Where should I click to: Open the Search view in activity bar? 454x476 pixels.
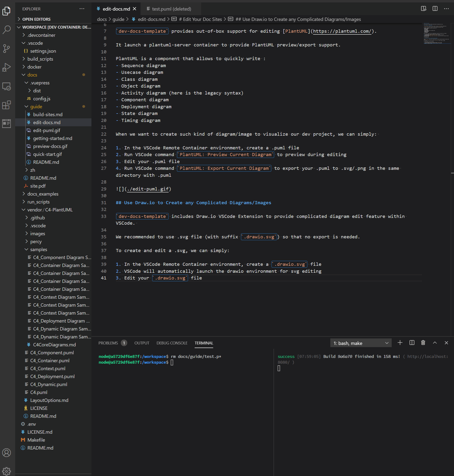click(6, 30)
